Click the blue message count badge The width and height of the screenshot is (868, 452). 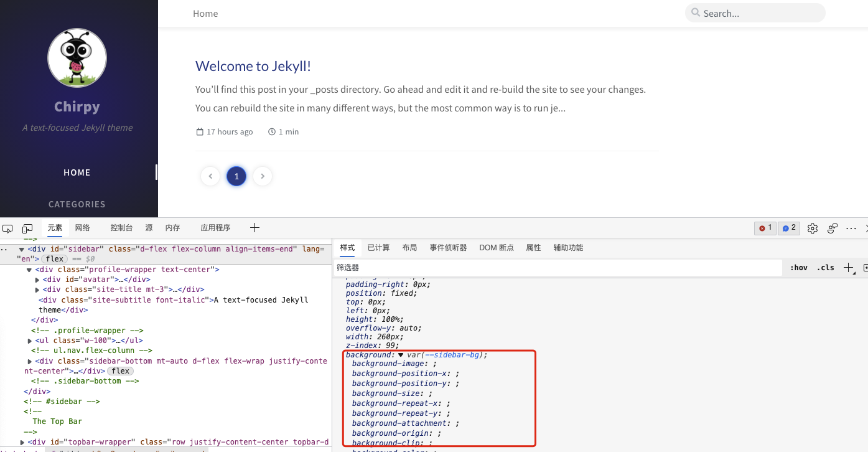pyautogui.click(x=789, y=228)
